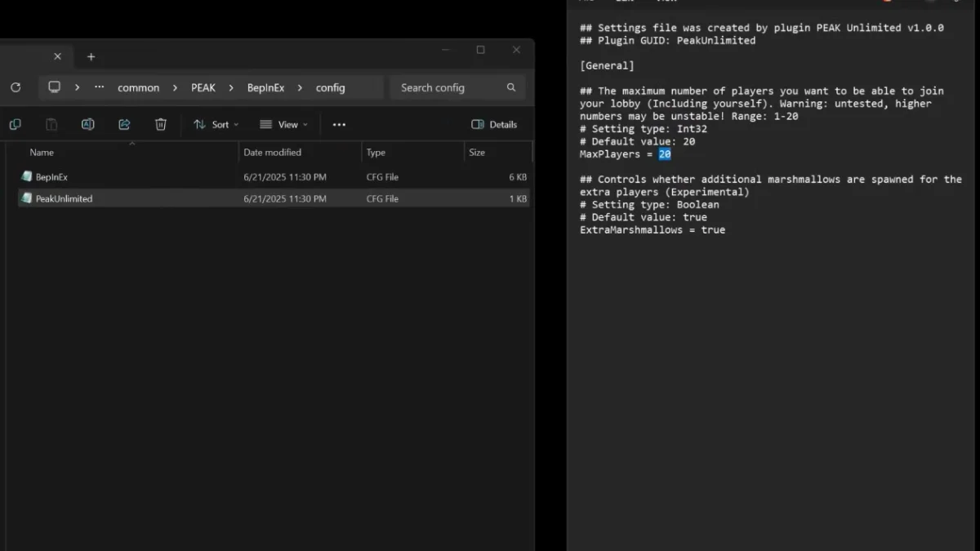Click the [General] section header text
The height and width of the screenshot is (551, 980).
(x=607, y=65)
